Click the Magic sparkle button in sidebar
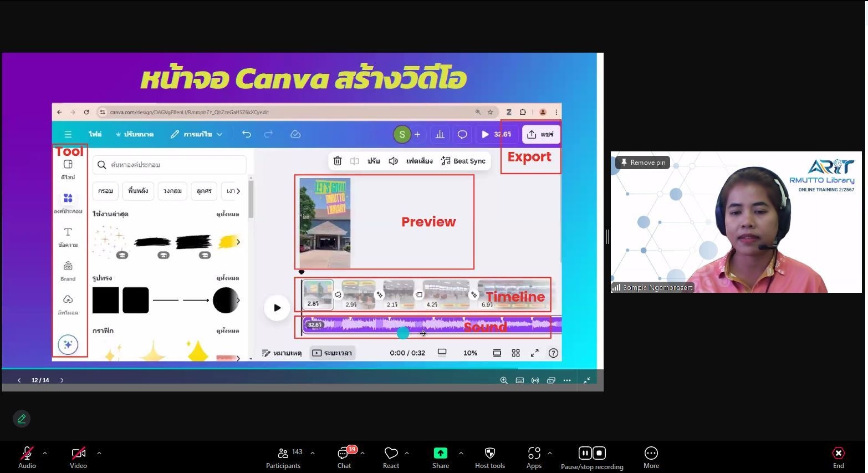The height and width of the screenshot is (473, 868). coord(68,345)
